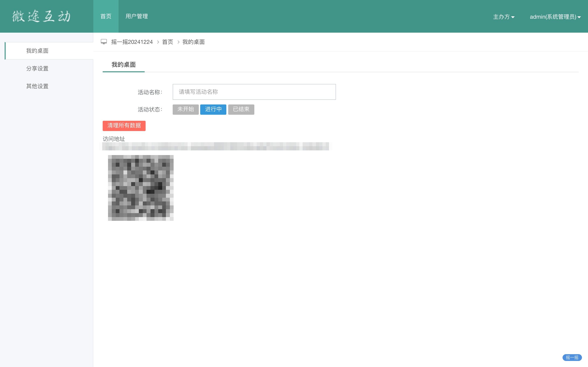The image size is (588, 367).
Task: Expand the admin(系统管理员) account dropdown
Action: (x=555, y=17)
